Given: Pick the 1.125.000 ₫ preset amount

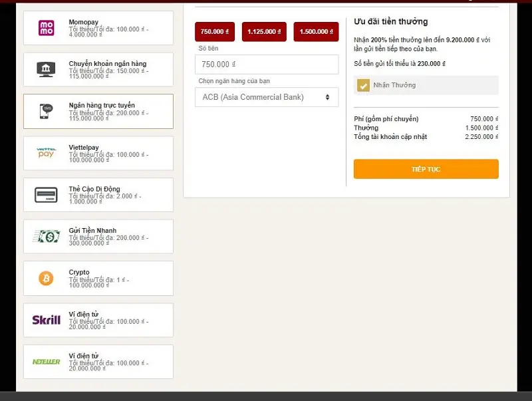Looking at the screenshot, I should coord(264,31).
